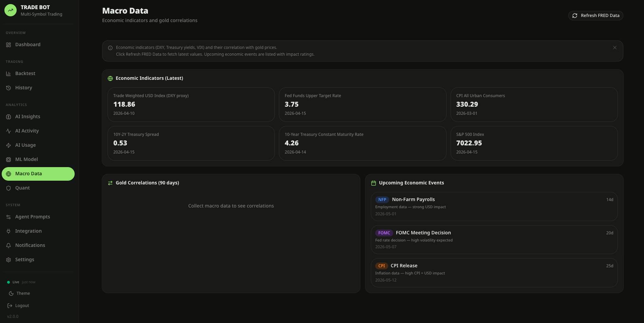644x323 pixels.
Task: Click 'Collect macro data to see correlations' text
Action: (231, 206)
